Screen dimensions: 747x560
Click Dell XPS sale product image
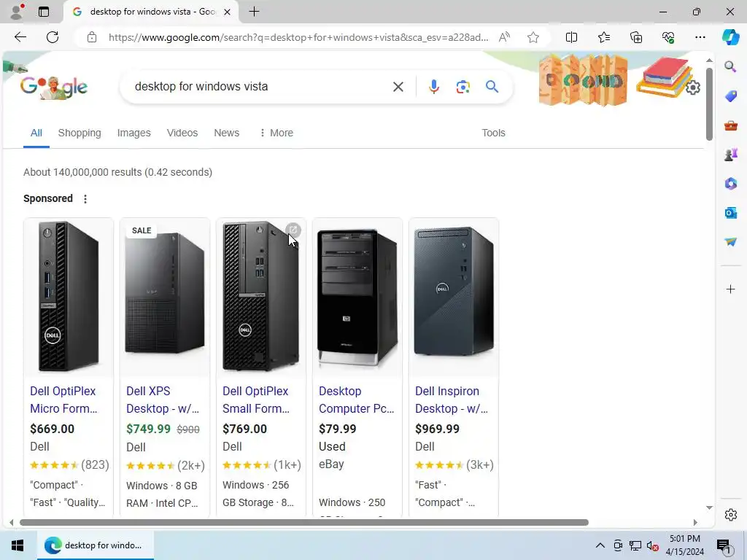click(165, 296)
